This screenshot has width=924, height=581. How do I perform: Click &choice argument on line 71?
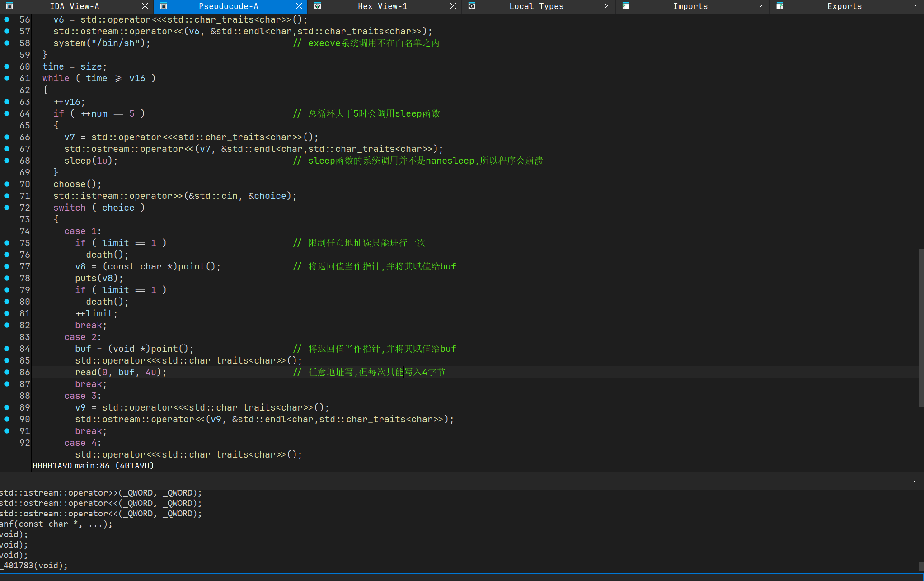267,196
